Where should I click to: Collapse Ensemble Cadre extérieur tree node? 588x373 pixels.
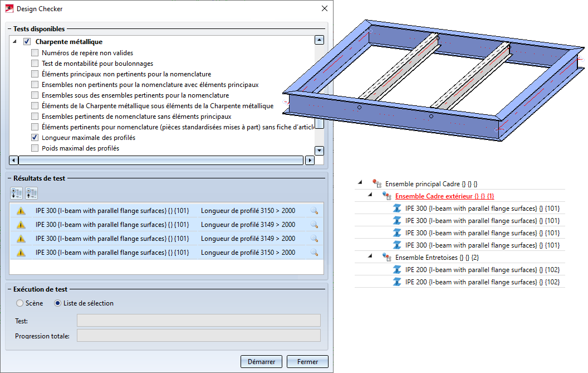370,195
